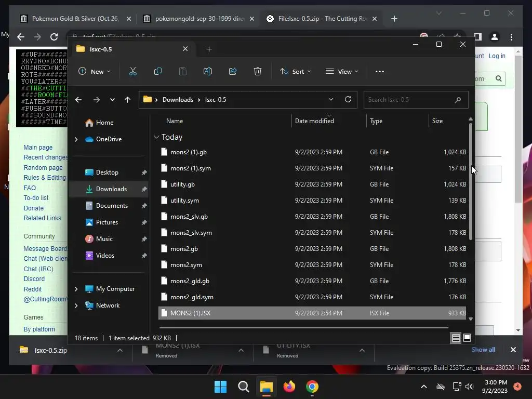
Task: Select Pictures in navigation pane
Action: pyautogui.click(x=107, y=222)
